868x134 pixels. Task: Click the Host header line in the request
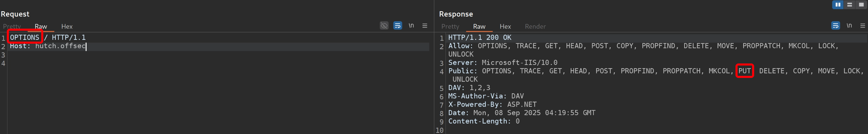pos(47,46)
